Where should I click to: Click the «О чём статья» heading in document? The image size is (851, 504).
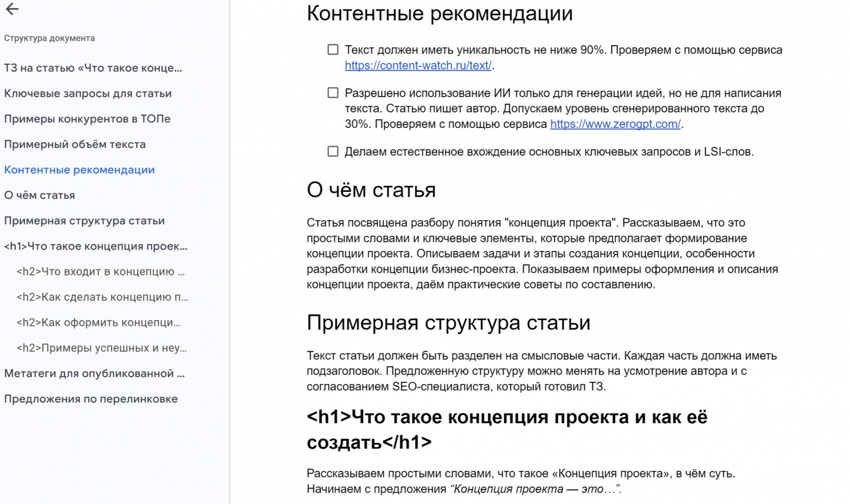[x=371, y=190]
